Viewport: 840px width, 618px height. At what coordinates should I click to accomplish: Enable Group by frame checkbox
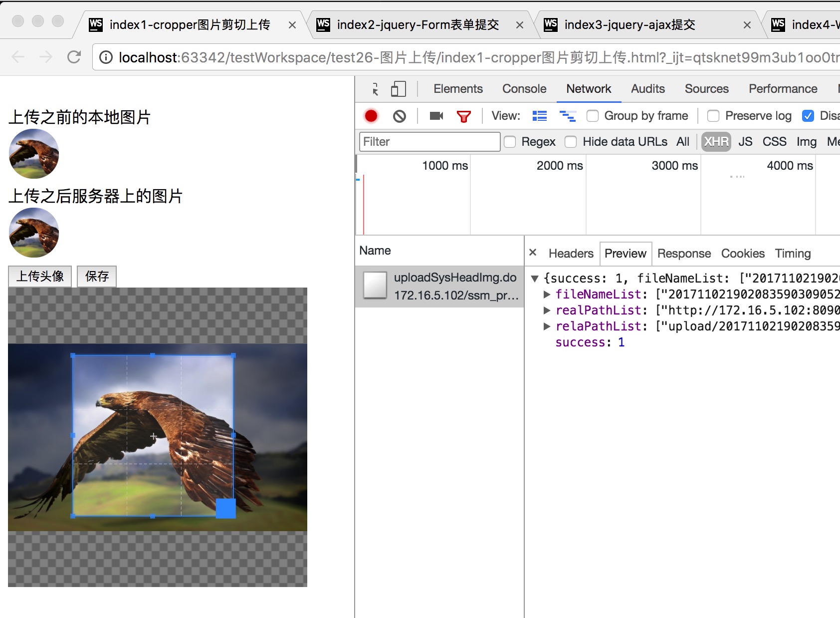[x=593, y=116]
